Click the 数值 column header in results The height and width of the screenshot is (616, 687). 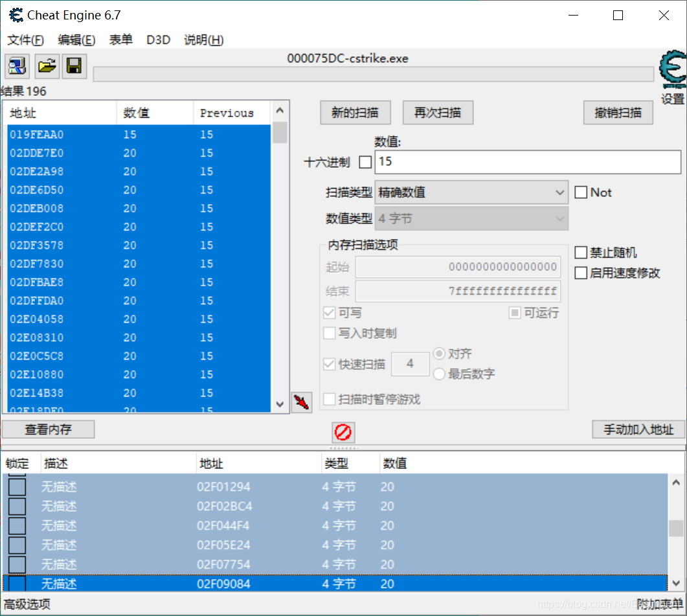coord(155,113)
